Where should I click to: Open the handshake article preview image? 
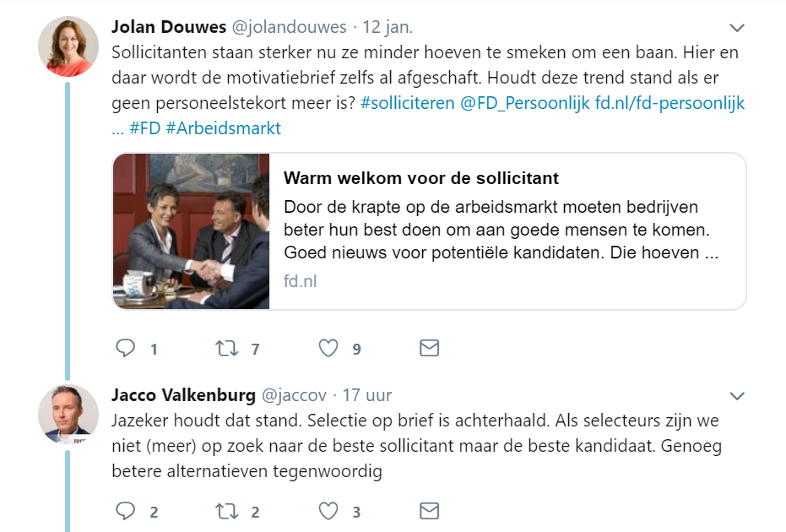tap(191, 231)
